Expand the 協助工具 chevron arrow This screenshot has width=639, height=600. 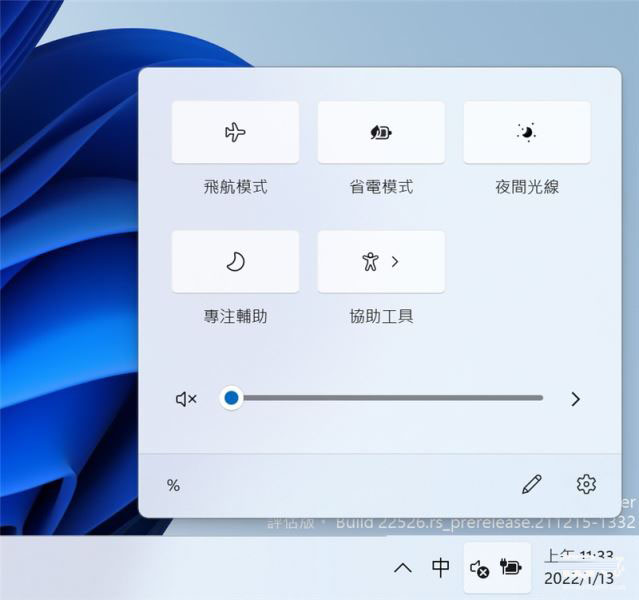point(396,262)
